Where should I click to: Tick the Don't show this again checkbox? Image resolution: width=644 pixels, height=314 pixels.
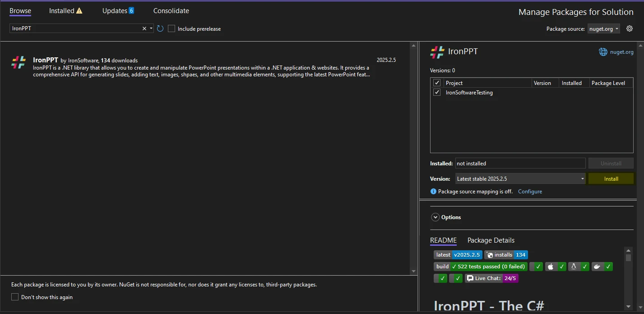click(x=15, y=297)
